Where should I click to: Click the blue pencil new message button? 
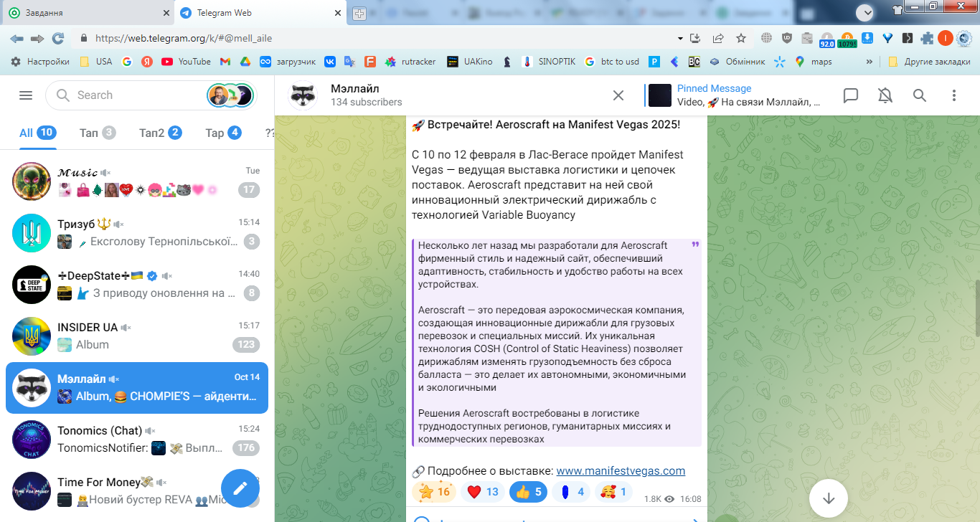point(240,488)
